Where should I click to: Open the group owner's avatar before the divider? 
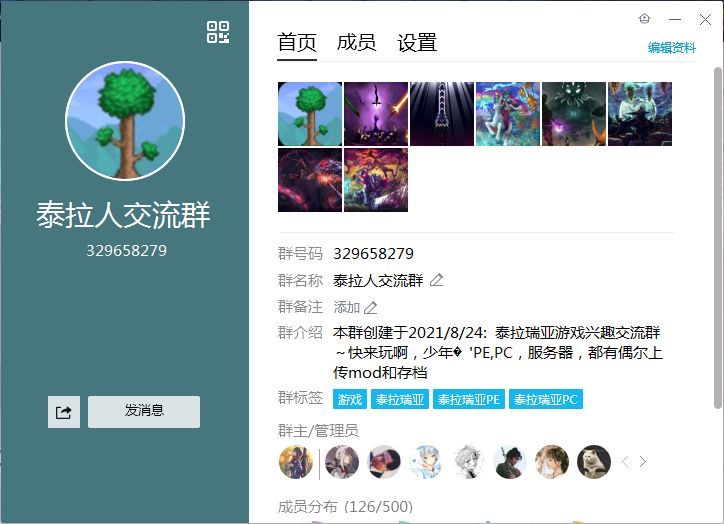296,462
